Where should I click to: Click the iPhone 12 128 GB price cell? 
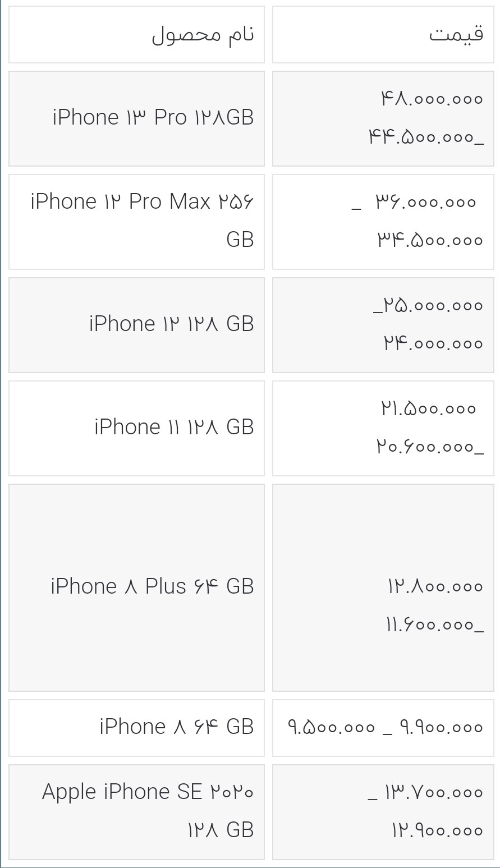[383, 325]
